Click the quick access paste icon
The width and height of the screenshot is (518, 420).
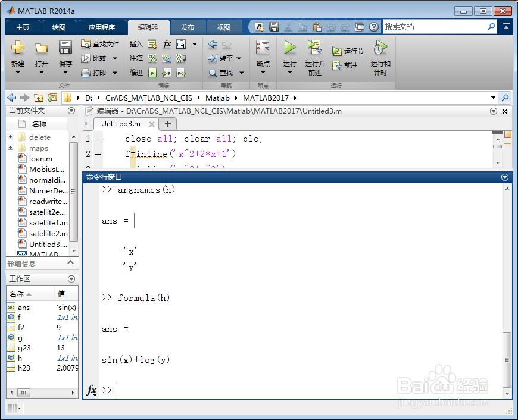[317, 27]
